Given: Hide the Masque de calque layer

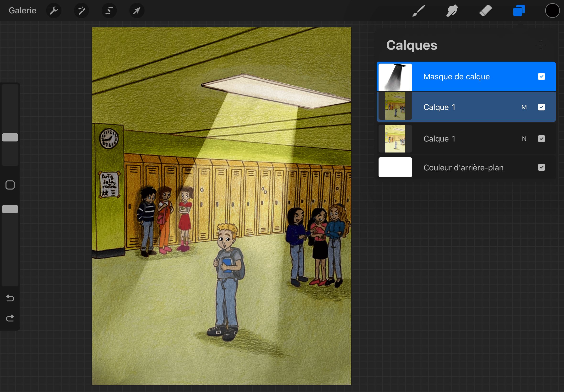Looking at the screenshot, I should click(541, 77).
